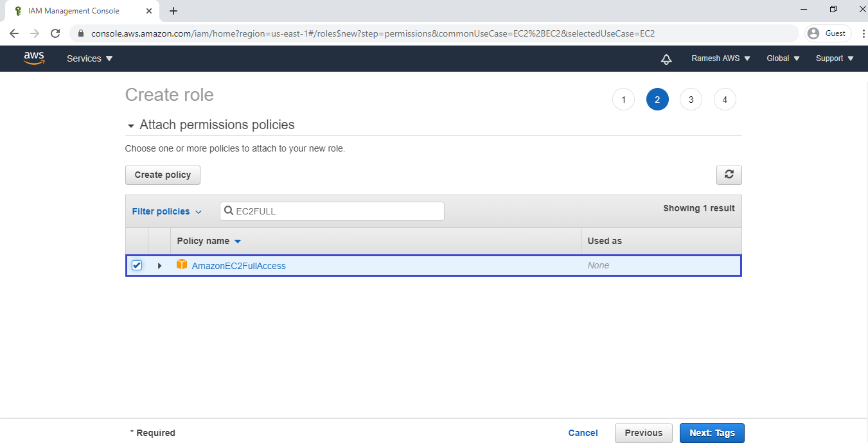Screen dimensions: 868x445
Task: Click the AWS logo home icon
Action: [34, 58]
